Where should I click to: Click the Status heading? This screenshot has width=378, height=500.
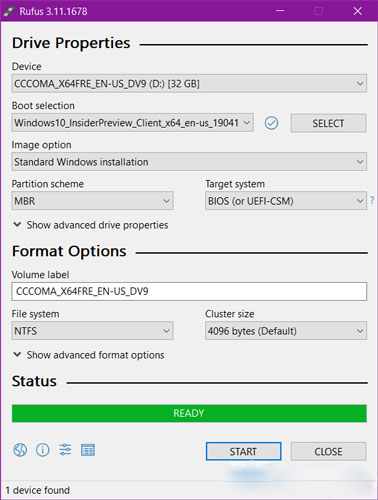[x=34, y=381]
